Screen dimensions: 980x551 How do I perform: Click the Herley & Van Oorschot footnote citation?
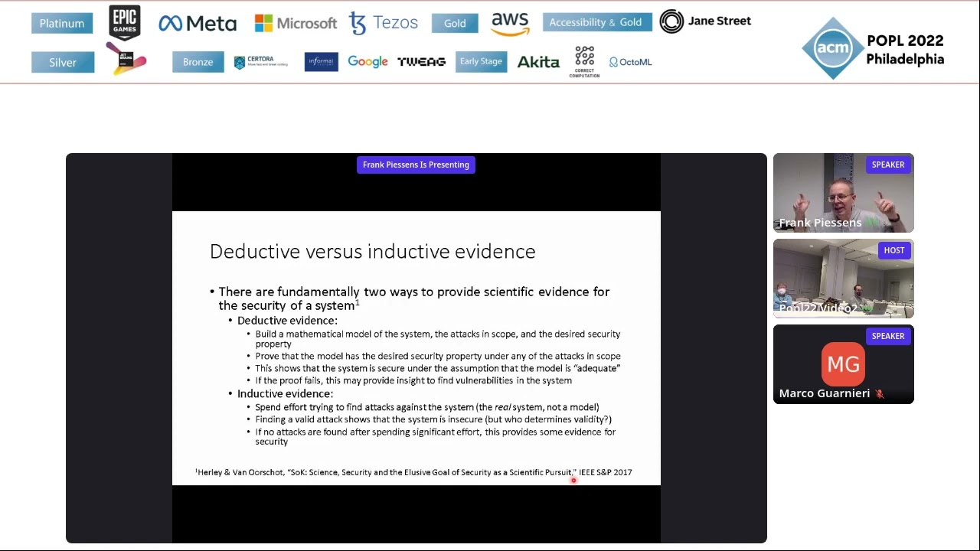tap(414, 472)
